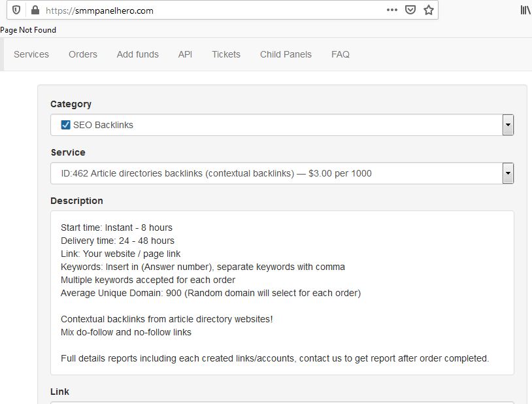532x404 pixels.
Task: Visit the FAQ page
Action: pos(341,54)
